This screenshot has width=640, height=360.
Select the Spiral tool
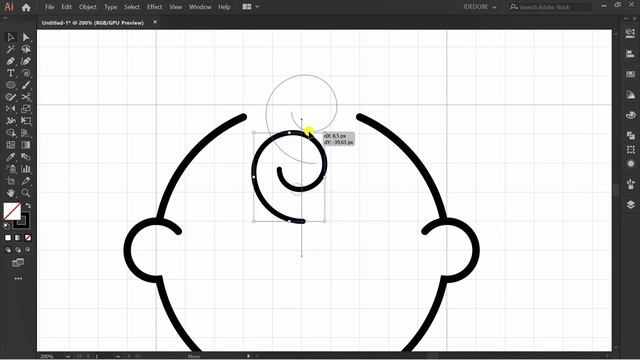(26, 73)
